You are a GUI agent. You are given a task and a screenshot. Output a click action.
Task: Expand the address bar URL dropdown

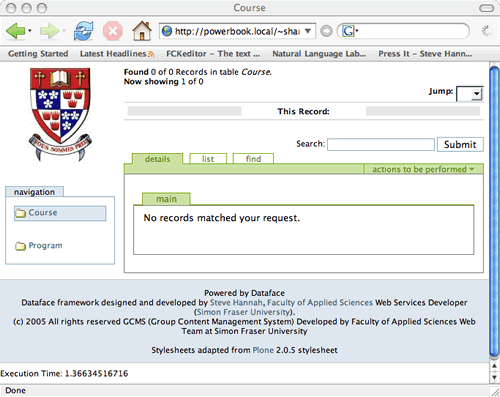pyautogui.click(x=308, y=31)
